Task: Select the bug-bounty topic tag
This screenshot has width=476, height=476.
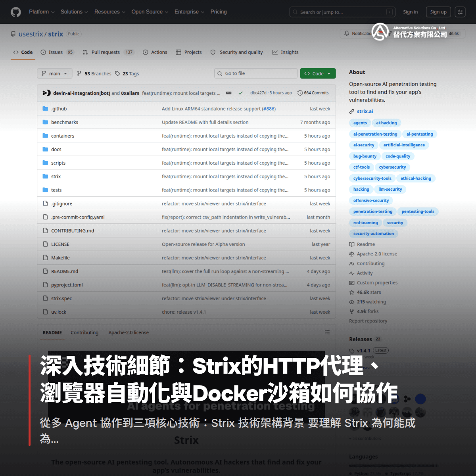Action: [365, 156]
